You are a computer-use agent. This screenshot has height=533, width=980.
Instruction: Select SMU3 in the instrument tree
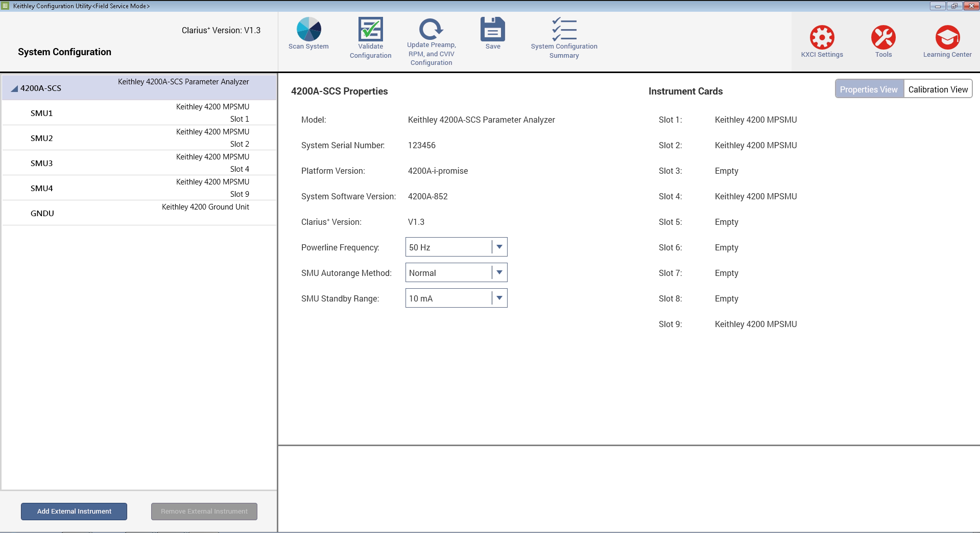pyautogui.click(x=139, y=163)
